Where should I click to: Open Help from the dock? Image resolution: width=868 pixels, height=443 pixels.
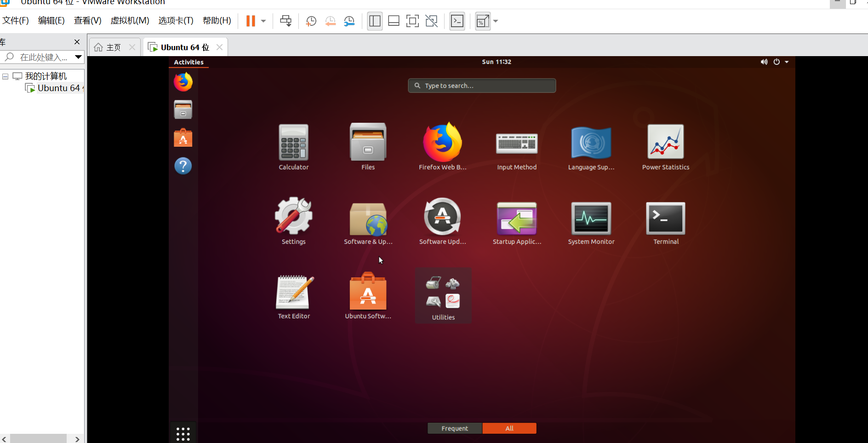click(183, 166)
